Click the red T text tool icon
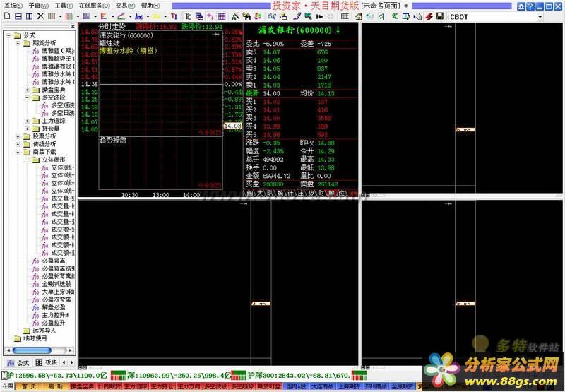The image size is (565, 392). click(x=174, y=16)
